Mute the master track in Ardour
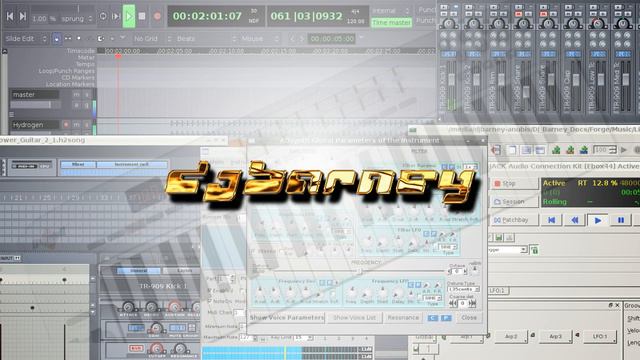 (x=76, y=95)
